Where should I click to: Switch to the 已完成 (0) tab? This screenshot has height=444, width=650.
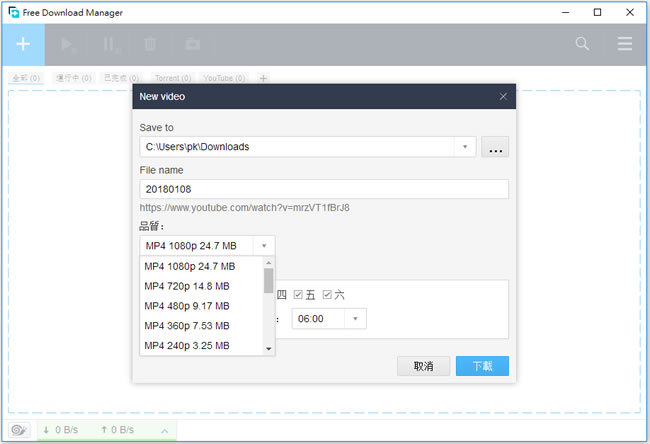(121, 78)
